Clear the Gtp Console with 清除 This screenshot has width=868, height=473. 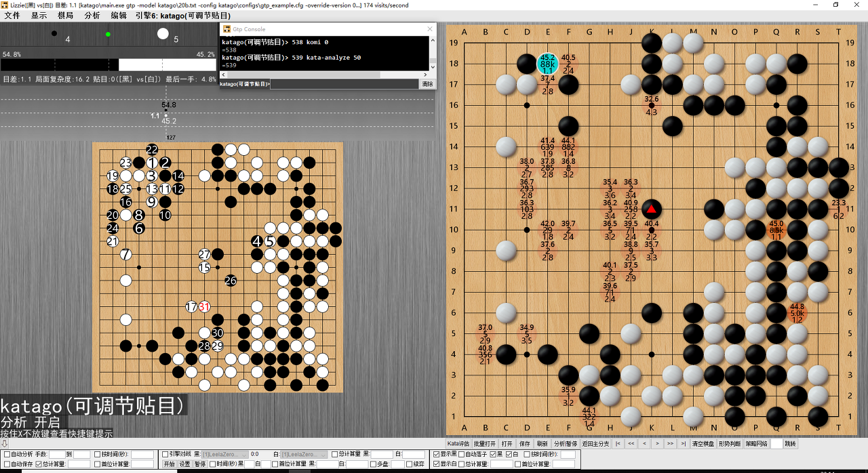pos(427,84)
